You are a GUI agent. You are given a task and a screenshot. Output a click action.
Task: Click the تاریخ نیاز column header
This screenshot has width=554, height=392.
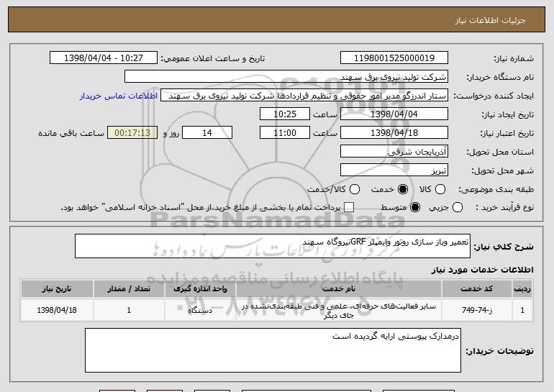pos(57,289)
